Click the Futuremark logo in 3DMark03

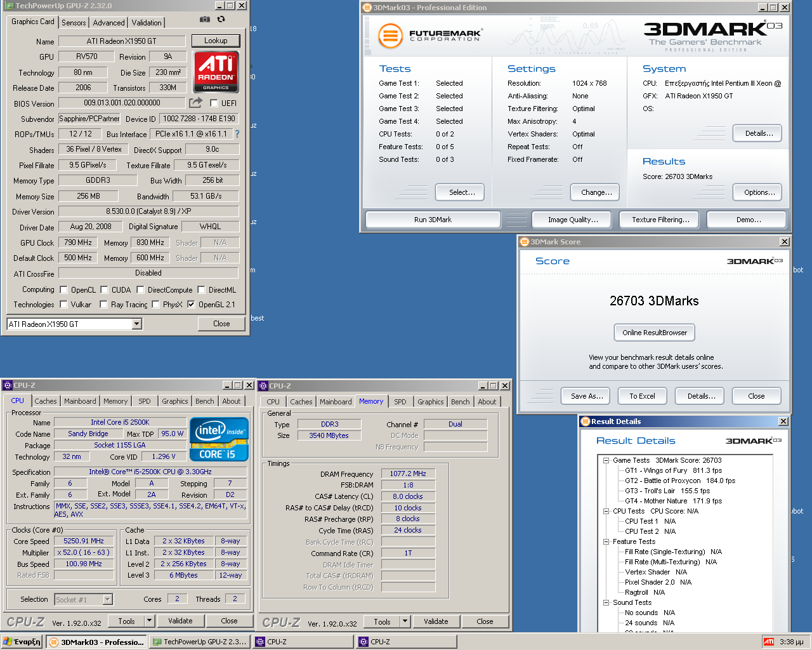[x=429, y=36]
